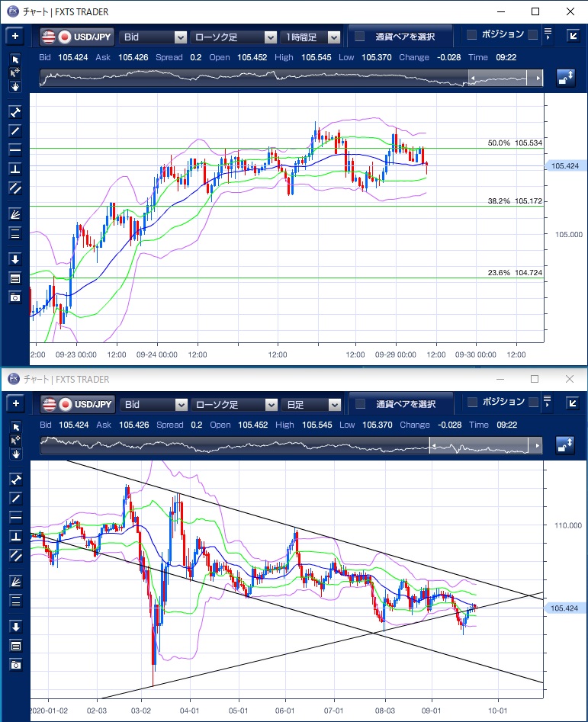Click the down arrow marker tool in bottom chart
This screenshot has height=722, width=588.
[14, 627]
